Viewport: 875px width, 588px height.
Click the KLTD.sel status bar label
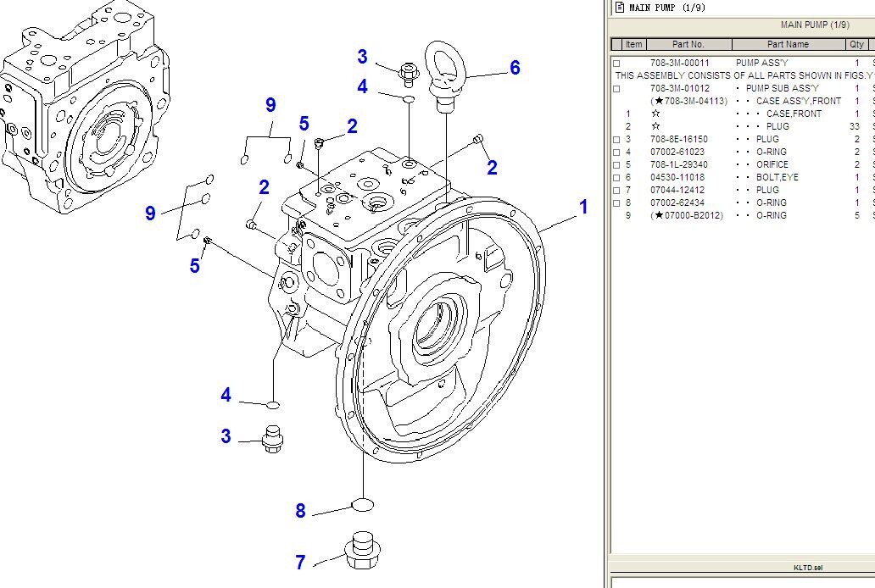[x=806, y=568]
